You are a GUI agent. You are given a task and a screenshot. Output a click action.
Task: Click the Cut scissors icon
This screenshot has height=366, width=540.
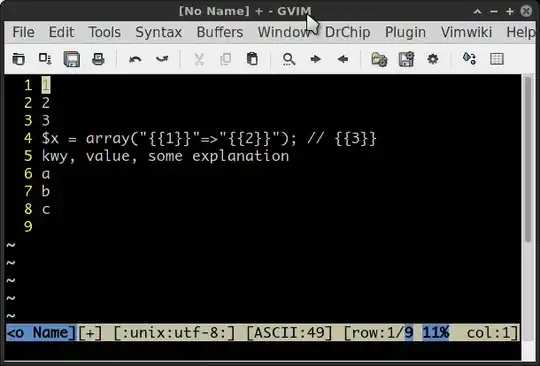click(x=199, y=59)
